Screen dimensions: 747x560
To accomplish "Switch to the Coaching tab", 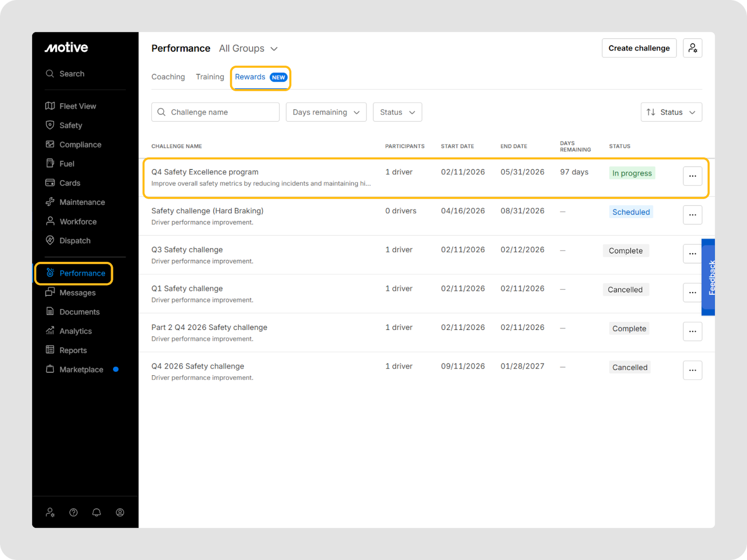I will 168,77.
